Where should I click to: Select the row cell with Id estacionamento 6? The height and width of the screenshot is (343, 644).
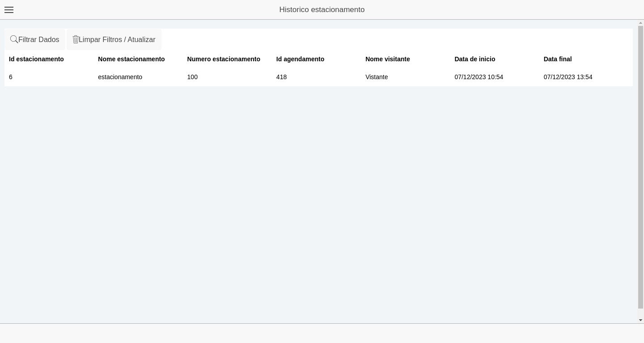[11, 77]
